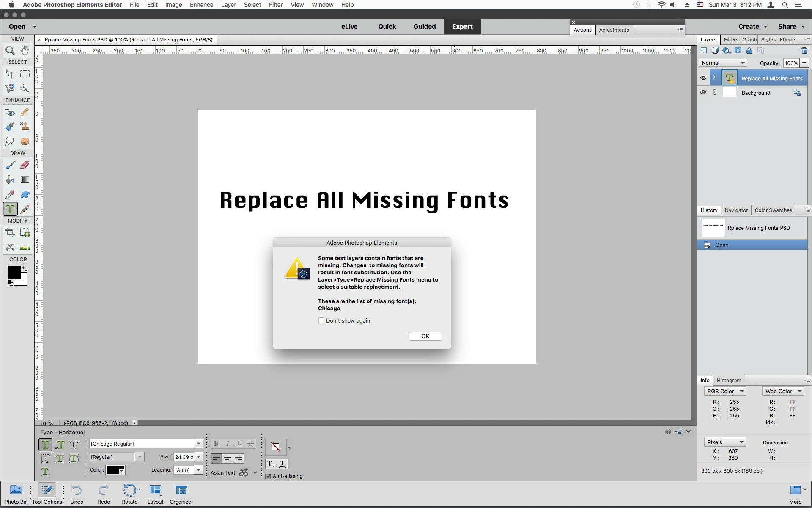
Task: Switch to Guided mode
Action: pos(424,26)
